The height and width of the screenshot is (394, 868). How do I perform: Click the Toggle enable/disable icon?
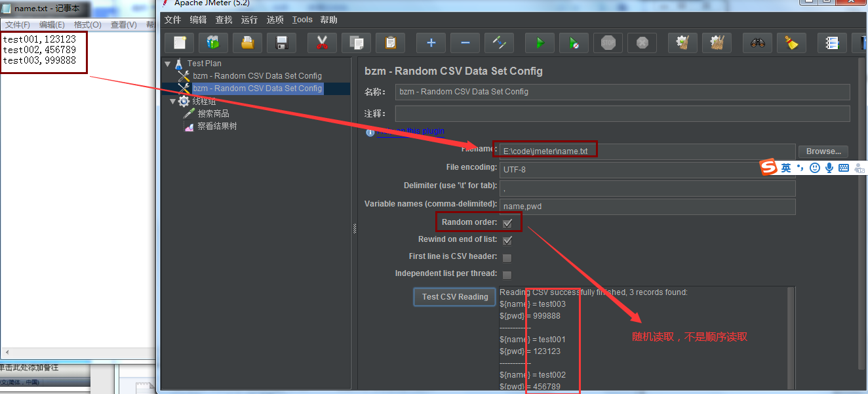tap(500, 43)
